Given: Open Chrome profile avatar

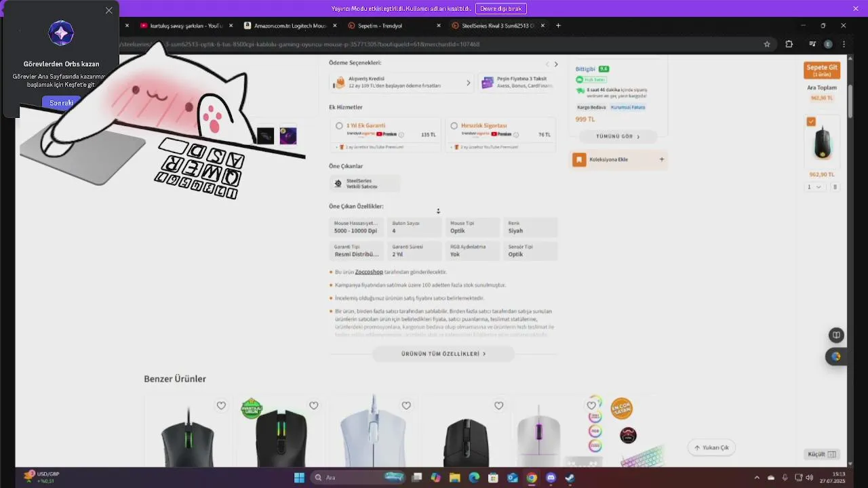Looking at the screenshot, I should (828, 44).
